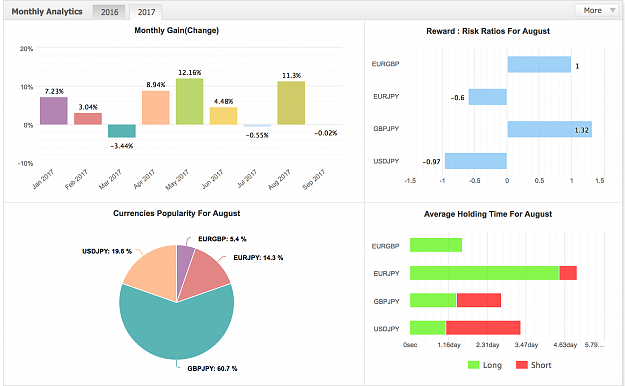Click the GBPJPY short red holding bar
Image resolution: width=625 pixels, height=386 pixels.
point(479,300)
